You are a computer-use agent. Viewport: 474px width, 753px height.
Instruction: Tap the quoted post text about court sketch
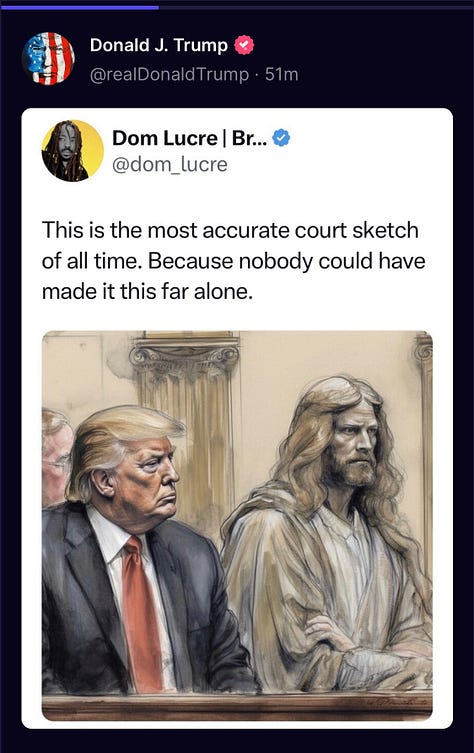coord(233,261)
